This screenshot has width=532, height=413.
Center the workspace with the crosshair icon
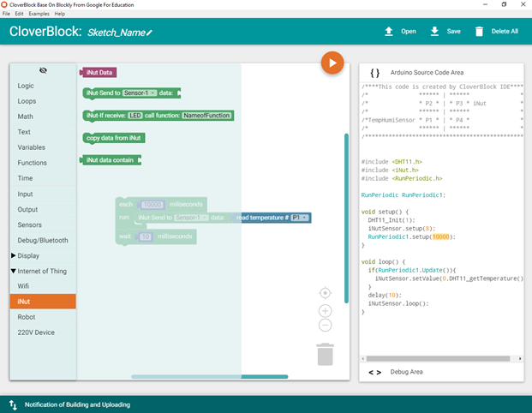coord(325,294)
